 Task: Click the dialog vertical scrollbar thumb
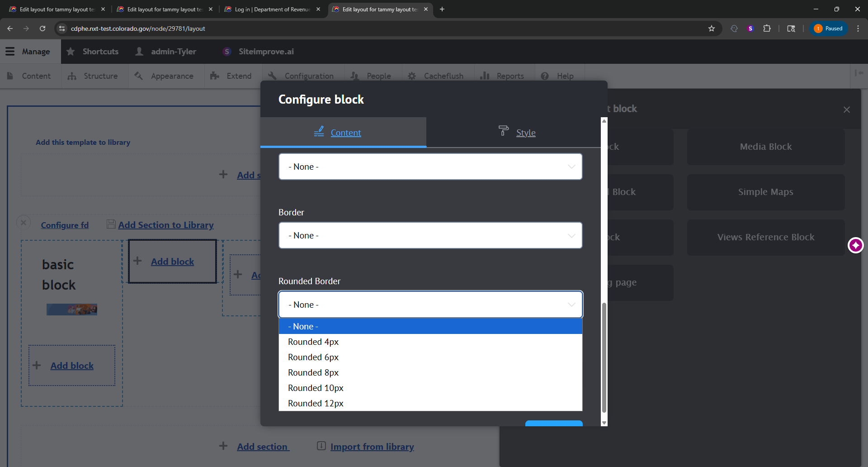tap(604, 357)
